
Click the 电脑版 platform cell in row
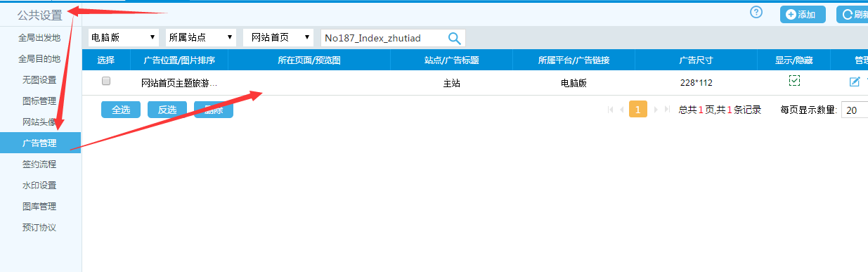[574, 83]
